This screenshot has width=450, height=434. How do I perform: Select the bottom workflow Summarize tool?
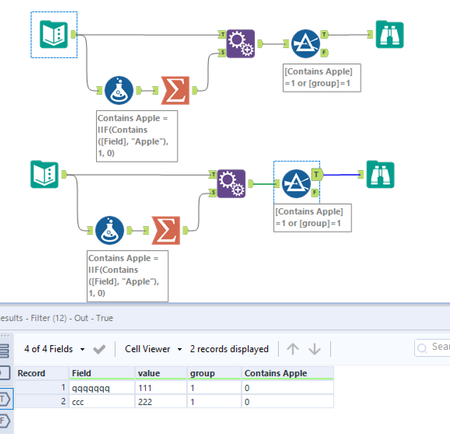166,230
